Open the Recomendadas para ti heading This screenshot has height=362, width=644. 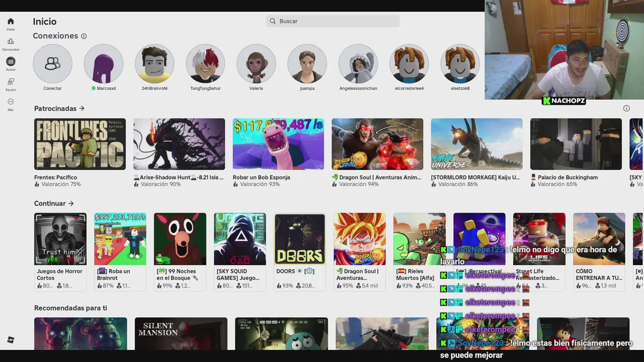[x=70, y=308]
